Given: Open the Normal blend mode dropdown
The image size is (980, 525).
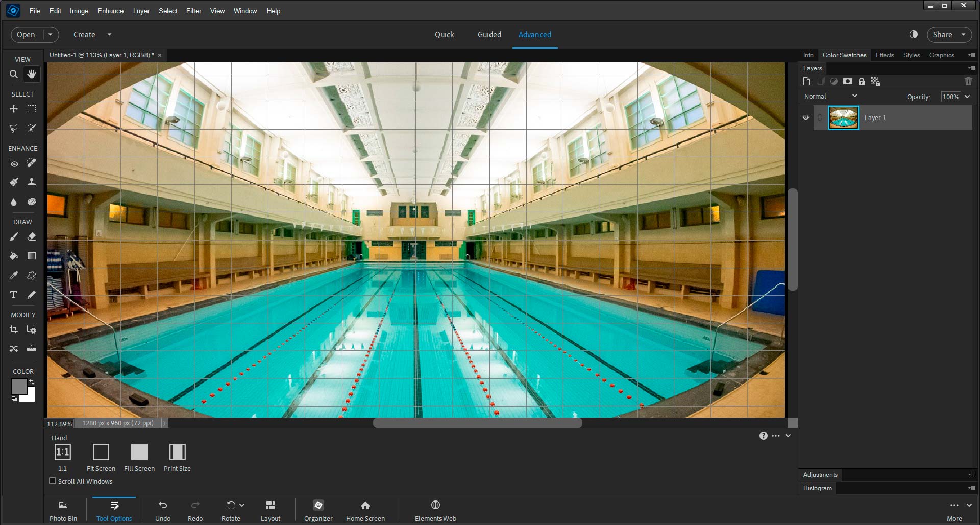Looking at the screenshot, I should pos(830,96).
